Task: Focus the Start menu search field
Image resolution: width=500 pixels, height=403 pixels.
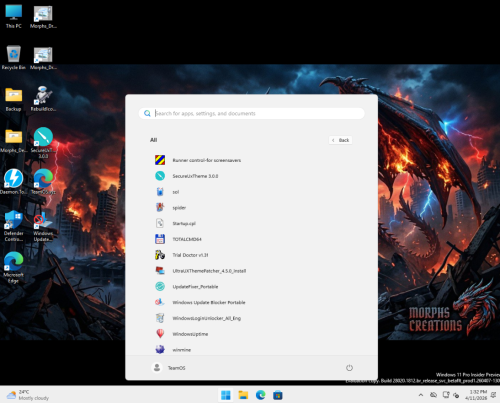Action: point(252,113)
